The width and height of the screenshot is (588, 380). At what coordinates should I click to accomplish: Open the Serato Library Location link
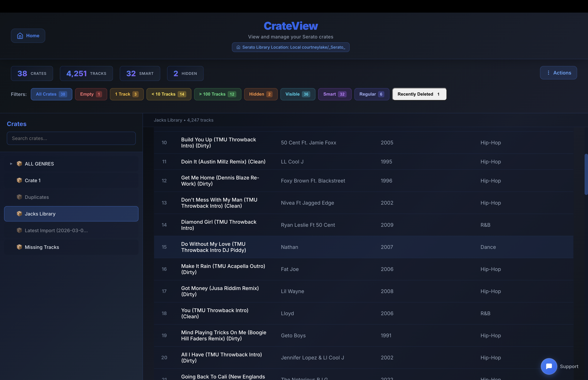pyautogui.click(x=290, y=47)
